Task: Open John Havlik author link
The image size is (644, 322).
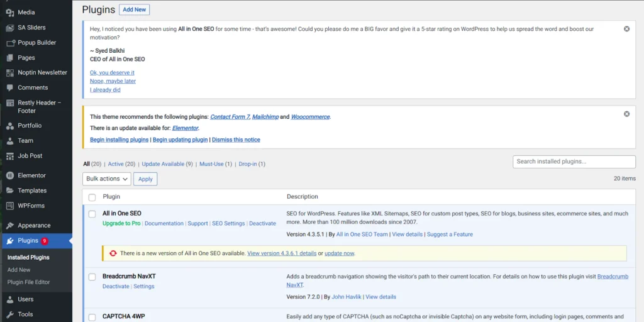Action: (347, 297)
